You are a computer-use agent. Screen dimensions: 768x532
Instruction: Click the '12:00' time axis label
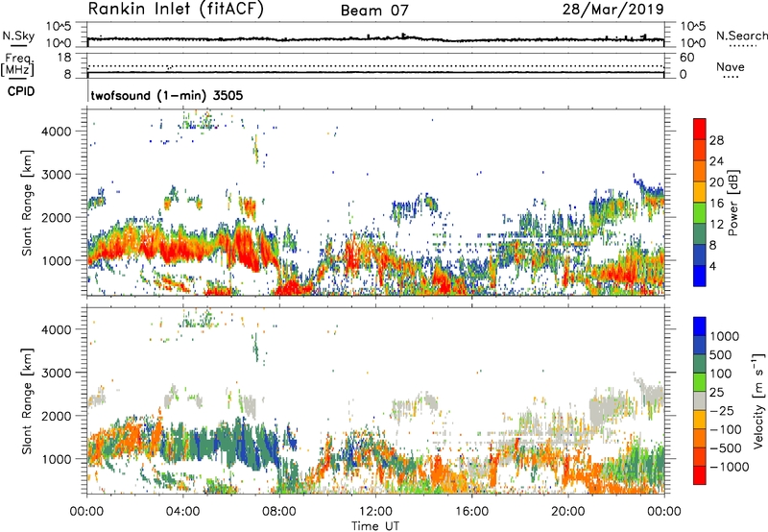coord(375,512)
